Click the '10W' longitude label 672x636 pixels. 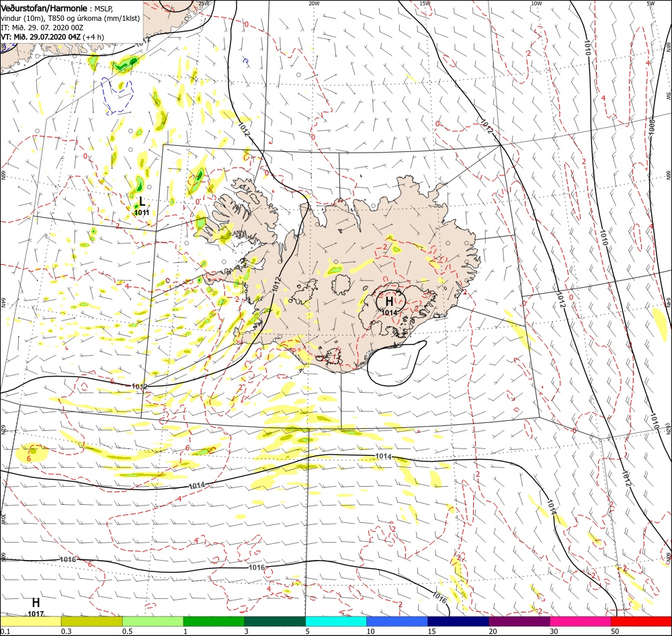point(536,3)
